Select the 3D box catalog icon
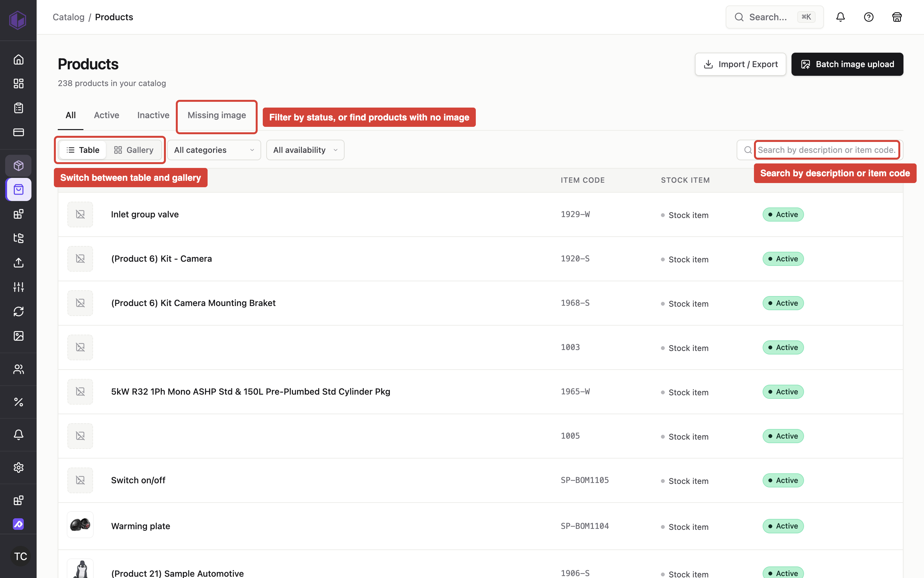 (18, 165)
